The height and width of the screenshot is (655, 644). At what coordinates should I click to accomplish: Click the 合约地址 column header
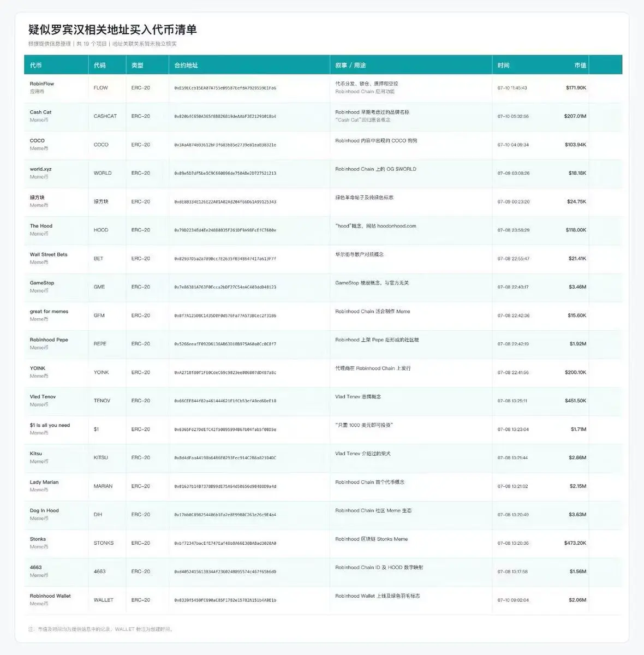pyautogui.click(x=186, y=65)
